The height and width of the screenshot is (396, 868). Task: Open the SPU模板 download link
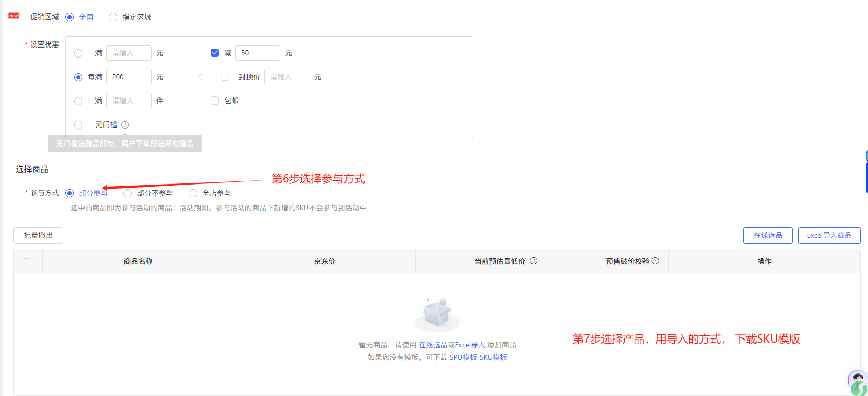[463, 357]
